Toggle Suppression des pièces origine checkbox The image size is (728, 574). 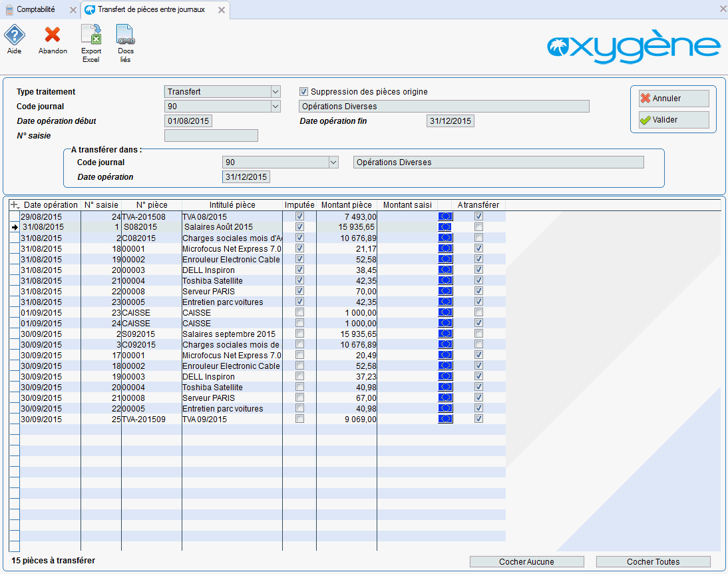(303, 92)
